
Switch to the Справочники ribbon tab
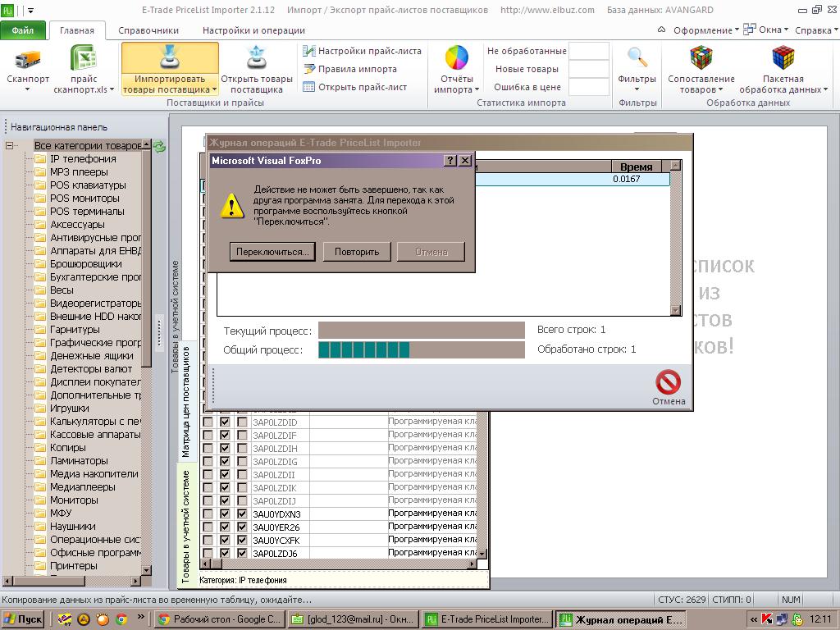pos(148,30)
